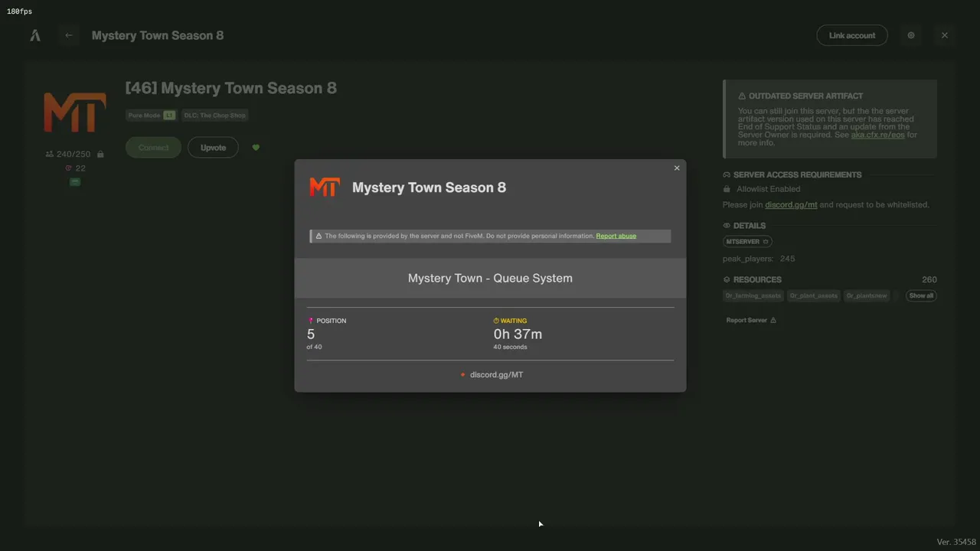
Task: Click the waiting time 0h 37m
Action: click(x=518, y=334)
